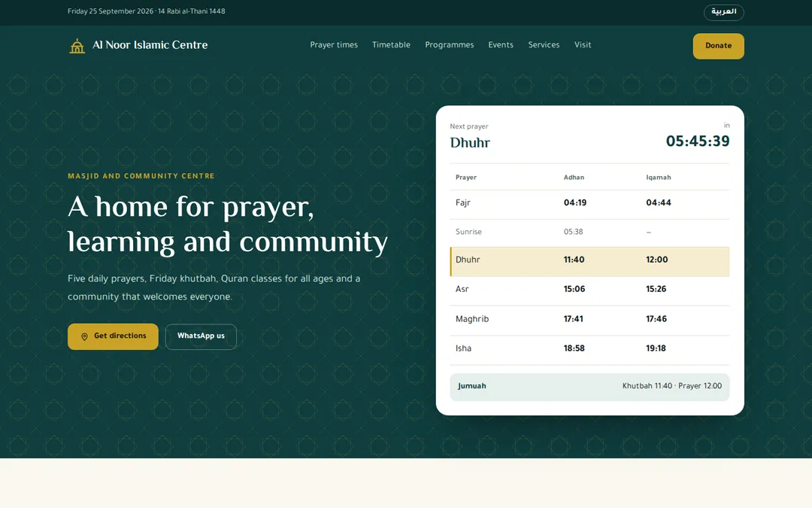Tap the WhatsApp us button

[201, 336]
